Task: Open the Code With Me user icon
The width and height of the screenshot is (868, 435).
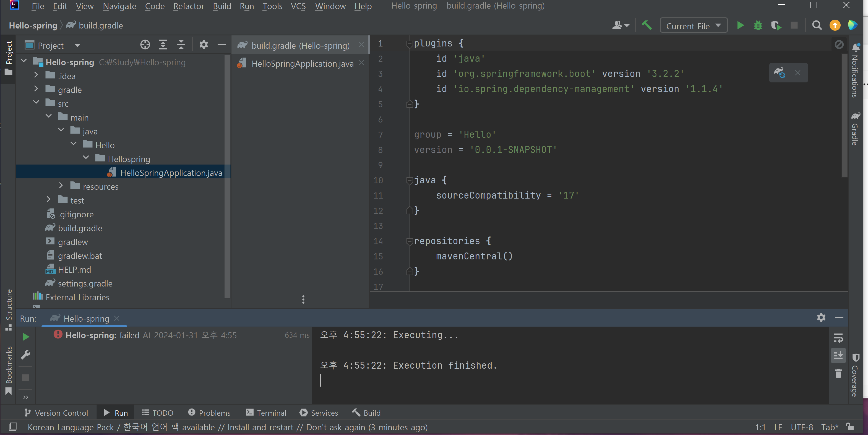Action: pos(620,25)
